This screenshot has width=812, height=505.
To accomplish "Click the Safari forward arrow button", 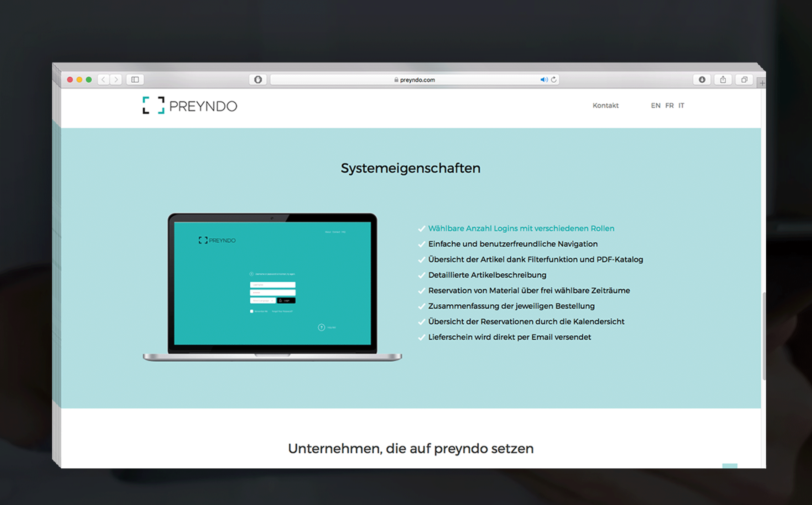I will (x=116, y=79).
